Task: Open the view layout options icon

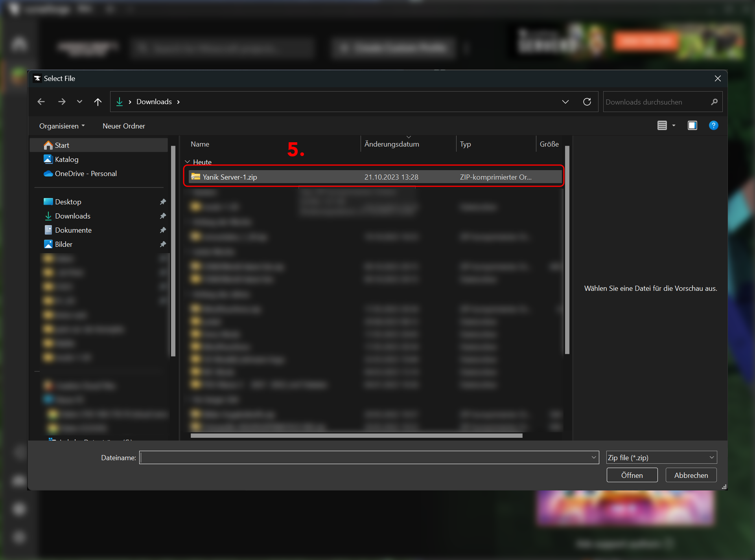Action: (662, 125)
